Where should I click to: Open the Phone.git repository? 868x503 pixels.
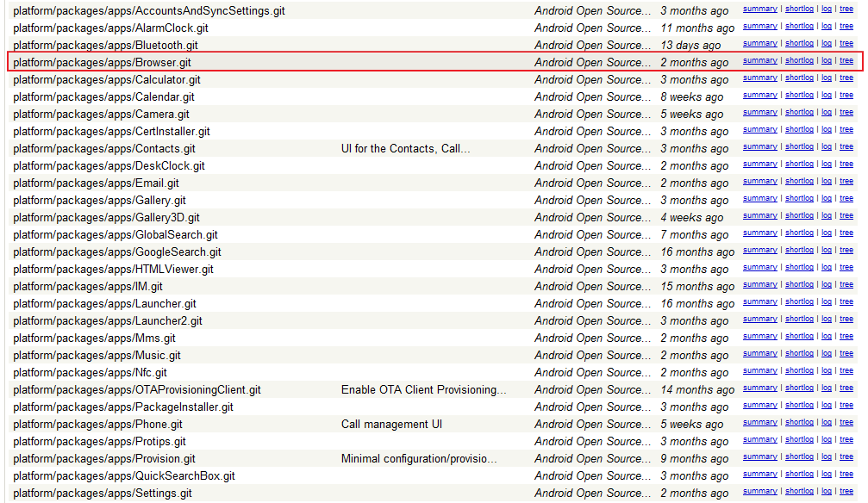click(97, 424)
